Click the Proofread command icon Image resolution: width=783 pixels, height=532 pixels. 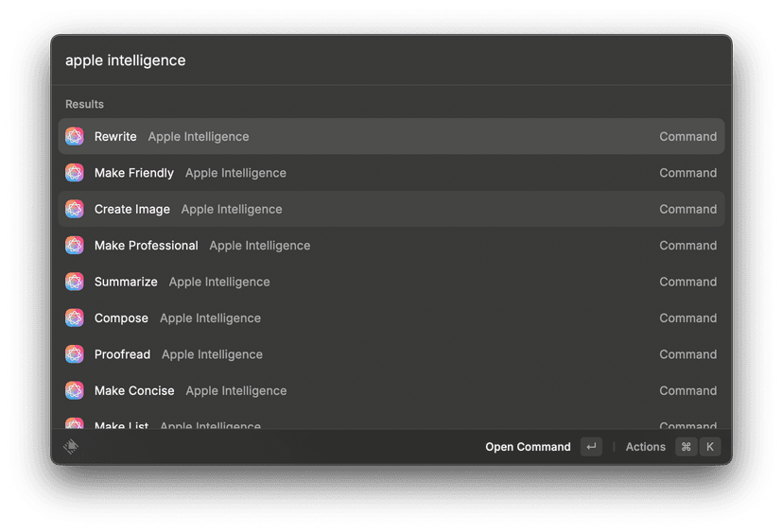pos(75,354)
